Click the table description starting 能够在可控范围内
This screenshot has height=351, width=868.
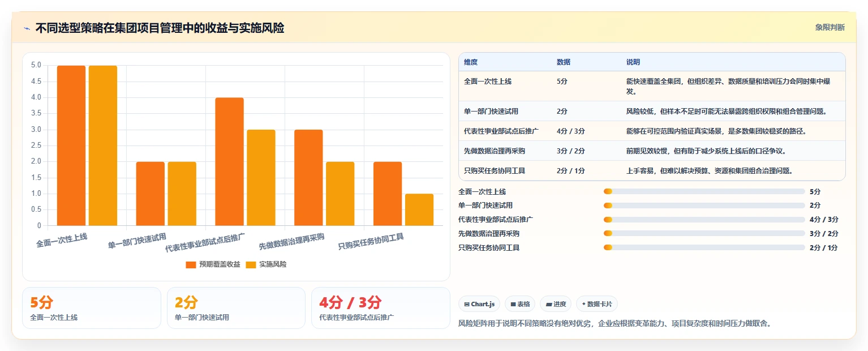pyautogui.click(x=716, y=131)
